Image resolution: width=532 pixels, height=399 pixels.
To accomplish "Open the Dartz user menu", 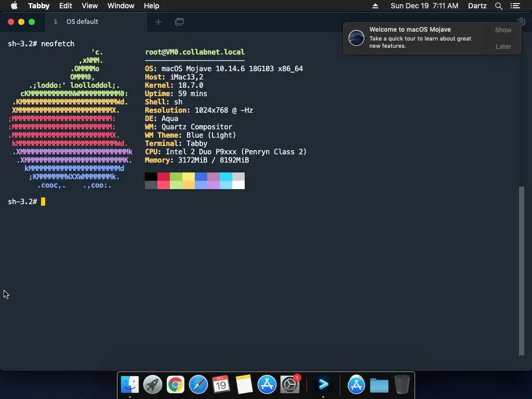I will tap(477, 6).
